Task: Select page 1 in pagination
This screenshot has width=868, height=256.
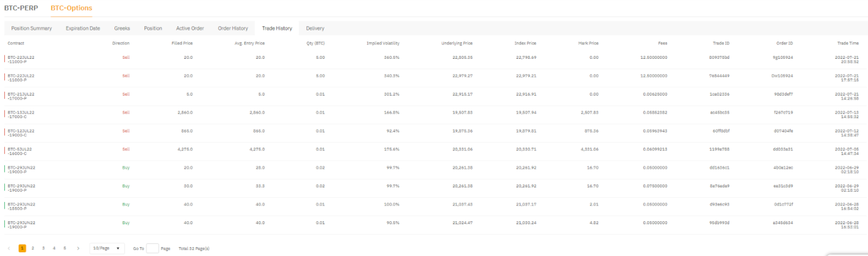Action: tap(22, 249)
